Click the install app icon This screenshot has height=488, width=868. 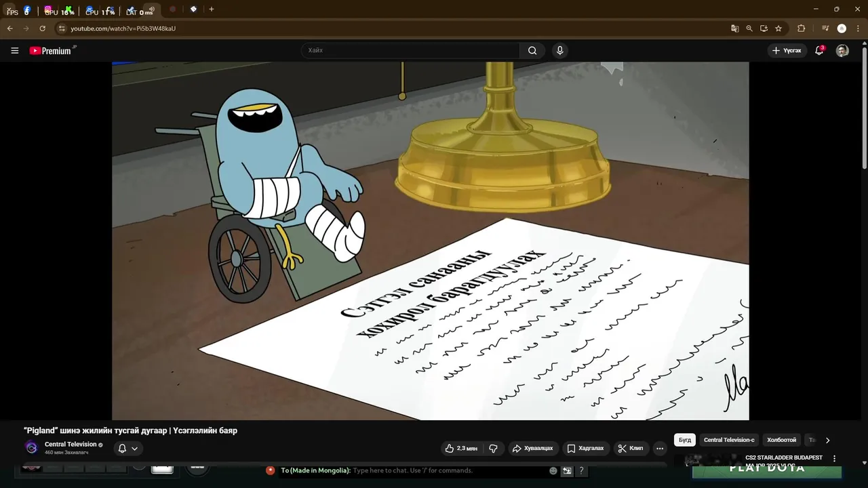764,28
